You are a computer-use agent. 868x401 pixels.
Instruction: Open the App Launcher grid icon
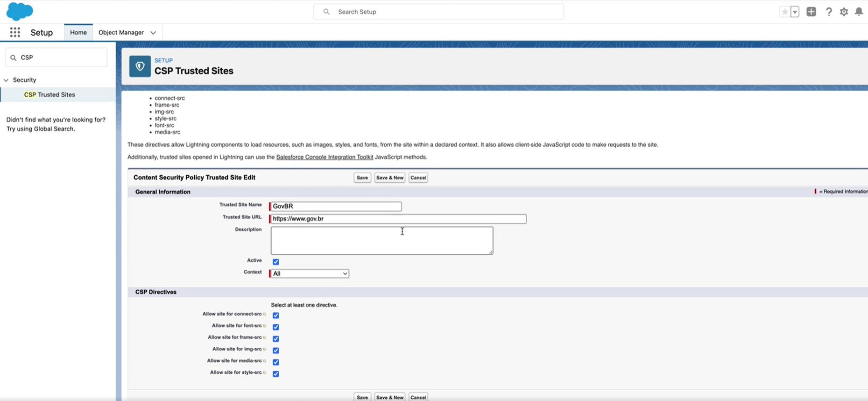[x=15, y=32]
